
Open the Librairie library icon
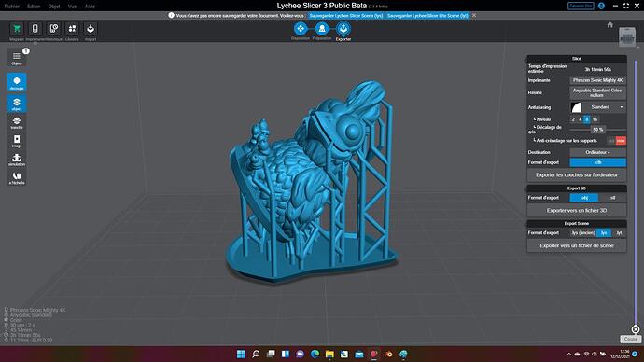(x=72, y=30)
